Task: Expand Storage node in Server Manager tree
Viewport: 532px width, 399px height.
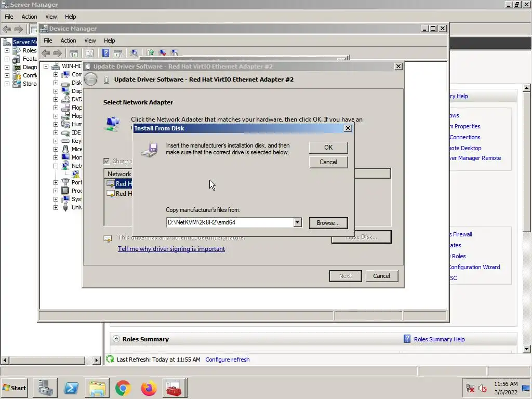Action: (7, 84)
